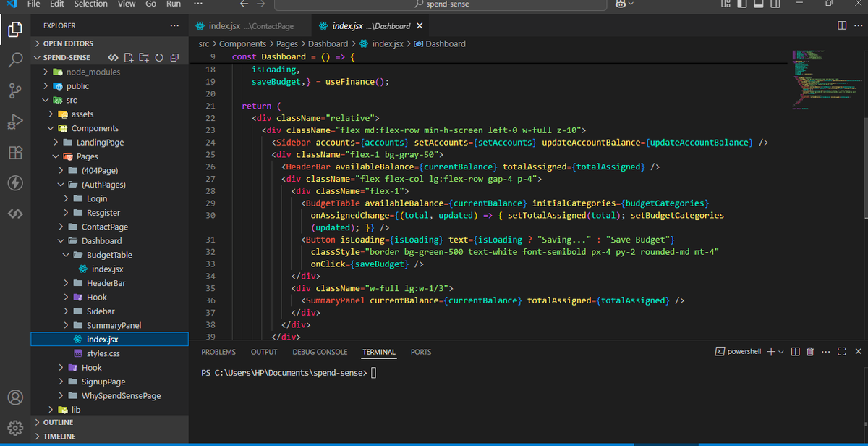Expand the public folder
The image size is (868, 446).
[x=109, y=85]
